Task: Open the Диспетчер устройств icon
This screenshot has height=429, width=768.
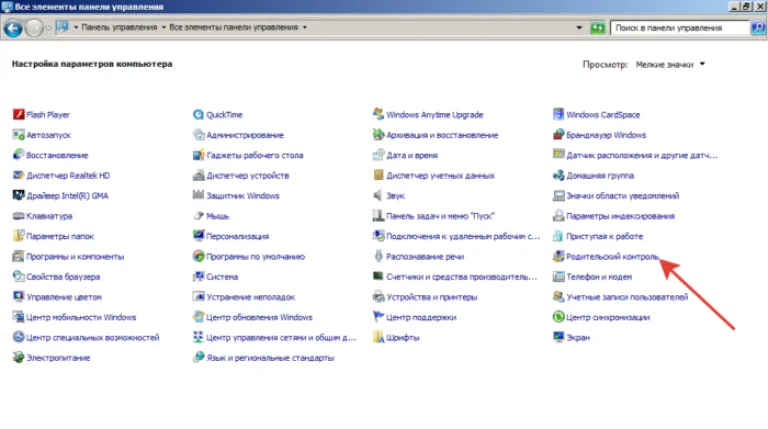Action: (x=198, y=175)
